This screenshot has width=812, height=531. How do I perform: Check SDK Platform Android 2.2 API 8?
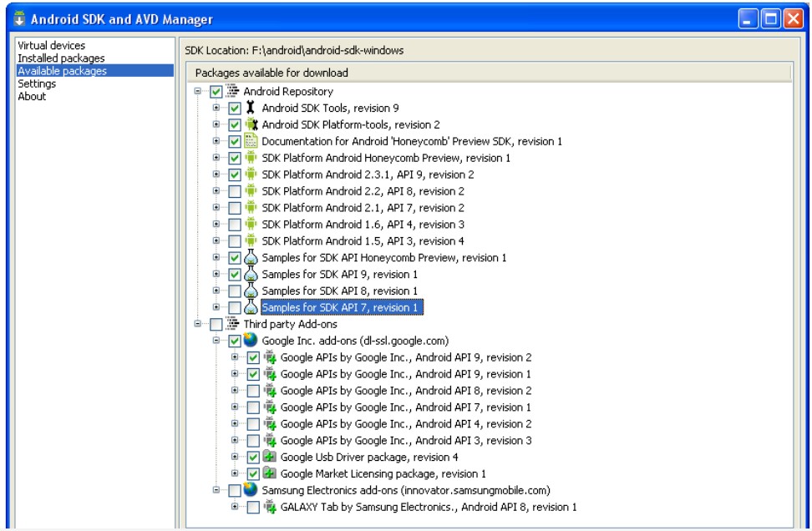[235, 191]
